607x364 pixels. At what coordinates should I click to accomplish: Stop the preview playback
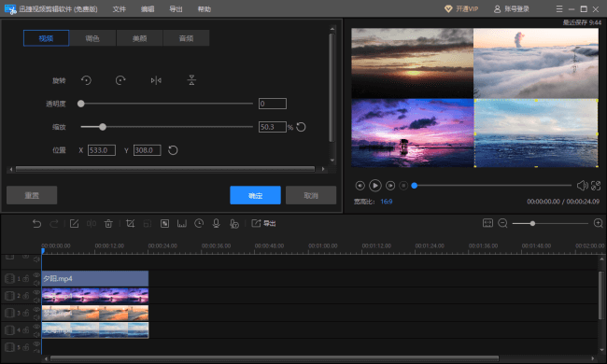403,186
